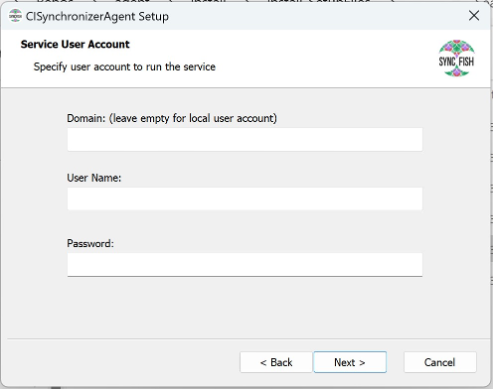Go to the next setup step
Image resolution: width=494 pixels, height=390 pixels.
pyautogui.click(x=350, y=362)
